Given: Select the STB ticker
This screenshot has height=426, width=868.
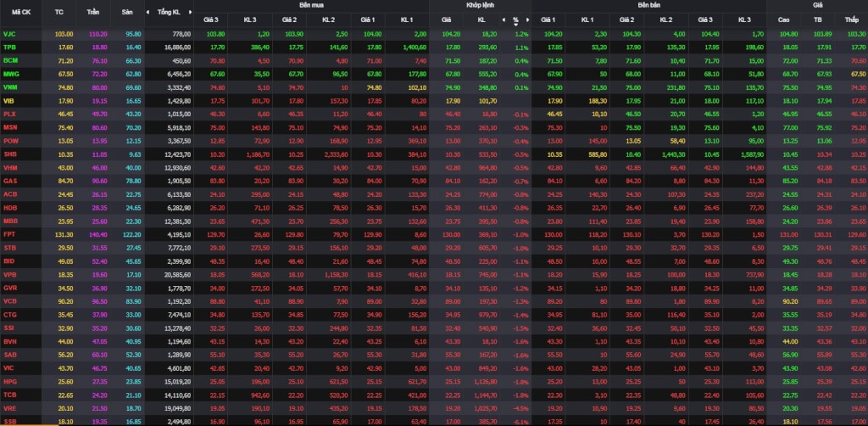Looking at the screenshot, I should (x=8, y=247).
